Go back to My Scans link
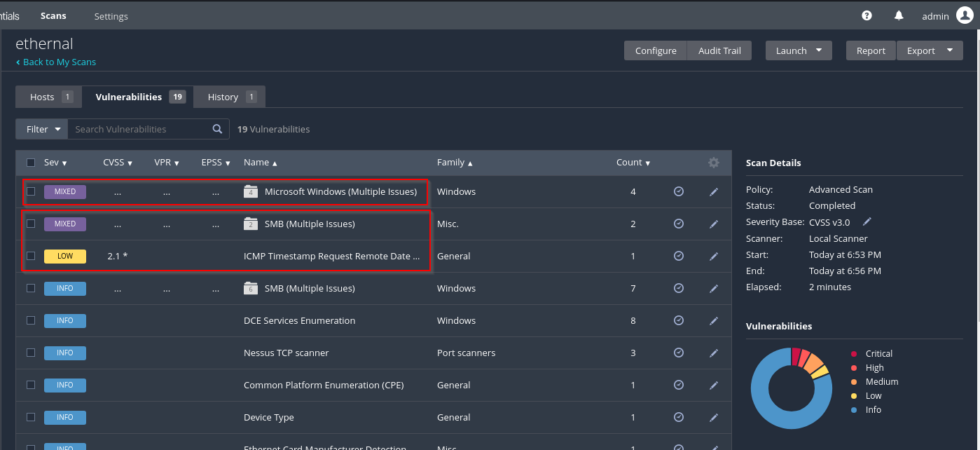Image resolution: width=980 pixels, height=450 pixels. [56, 62]
